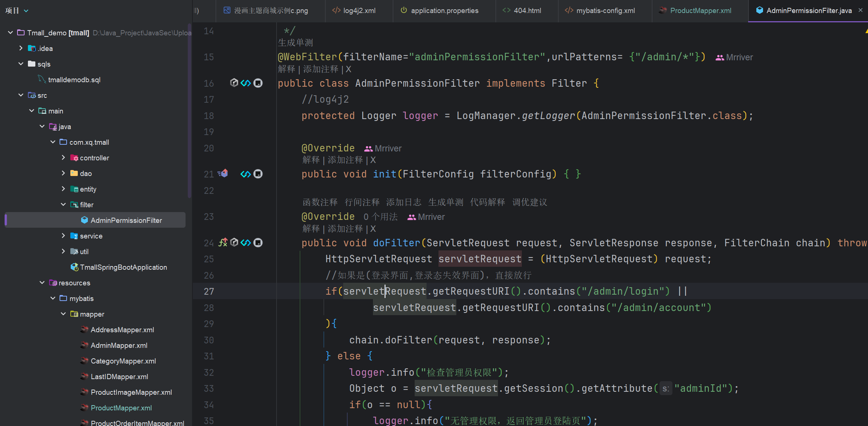Image resolution: width=868 pixels, height=426 pixels.
Task: Expand the controller package folder
Action: (63, 158)
